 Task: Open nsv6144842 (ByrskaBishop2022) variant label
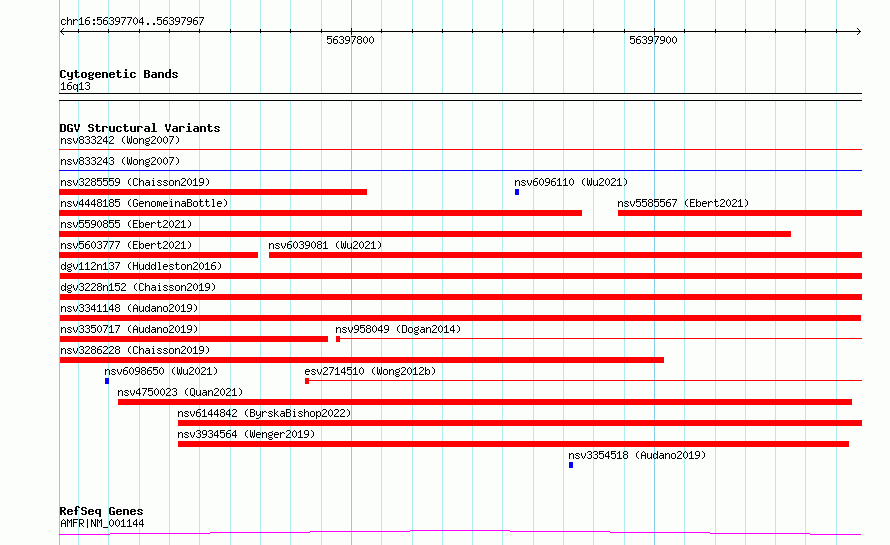pos(264,413)
